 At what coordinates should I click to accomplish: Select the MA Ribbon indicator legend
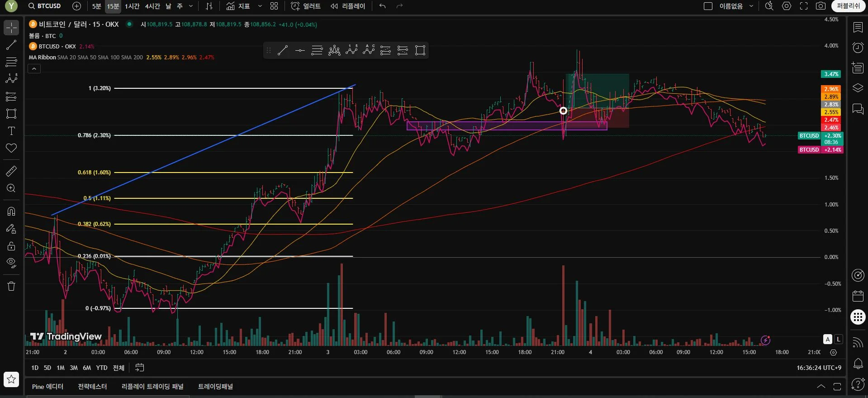point(43,58)
